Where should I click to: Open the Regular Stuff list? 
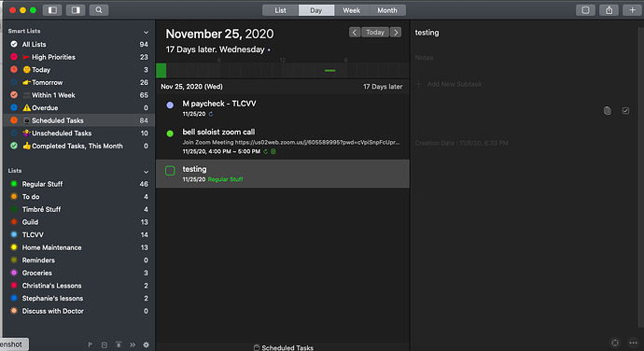click(78, 184)
